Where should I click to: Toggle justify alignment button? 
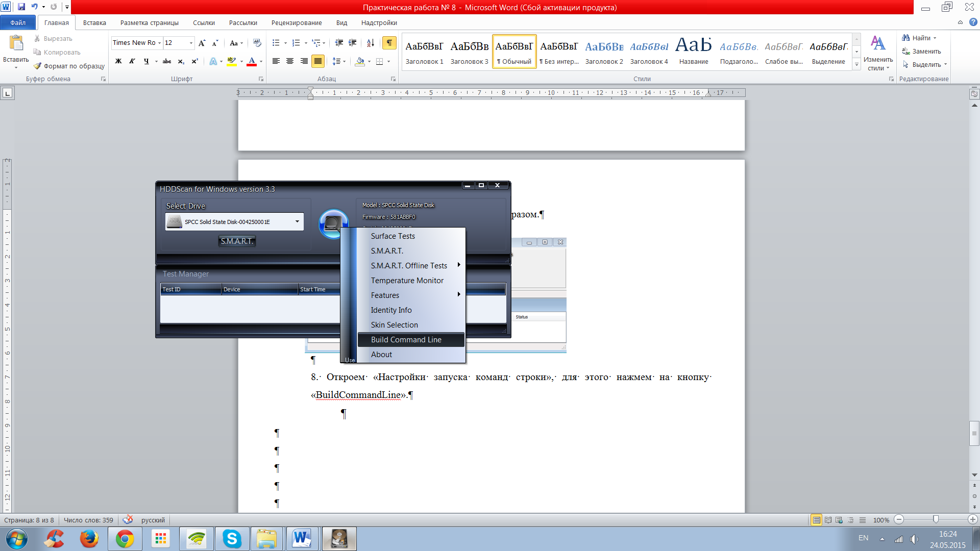pos(317,61)
